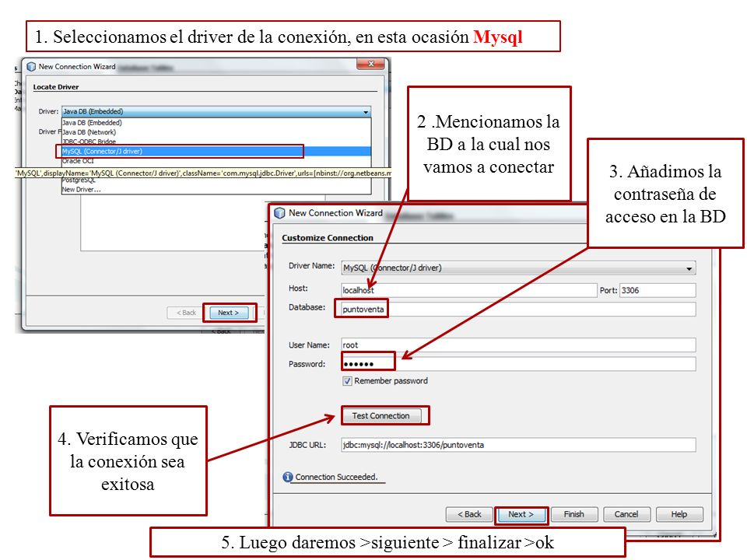Screen dimensions: 747x560
Task: Click the Finish button
Action: [574, 515]
